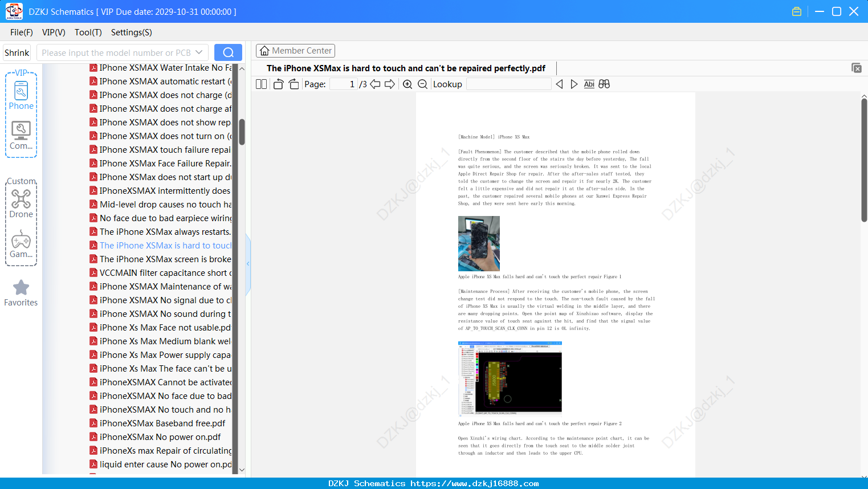Viewport: 868px width, 489px height.
Task: Collapse the file list panel handle
Action: click(248, 264)
